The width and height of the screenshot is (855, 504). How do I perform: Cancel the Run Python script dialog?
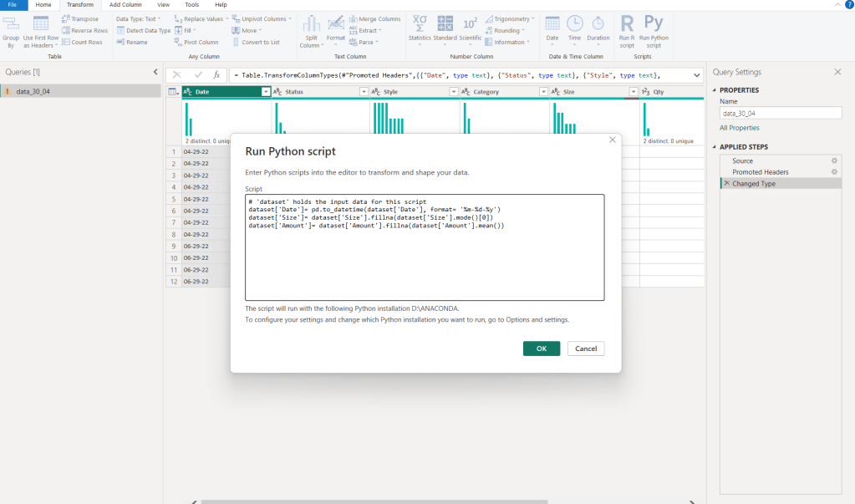585,349
